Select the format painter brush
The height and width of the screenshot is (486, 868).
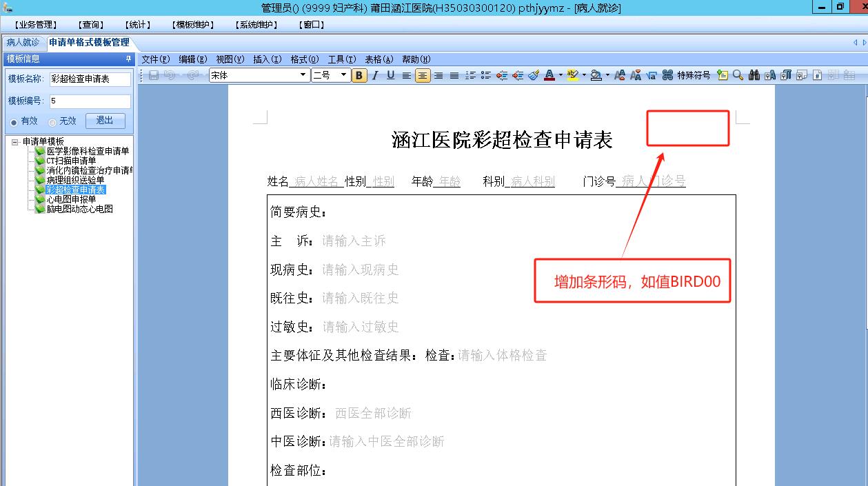(x=534, y=75)
